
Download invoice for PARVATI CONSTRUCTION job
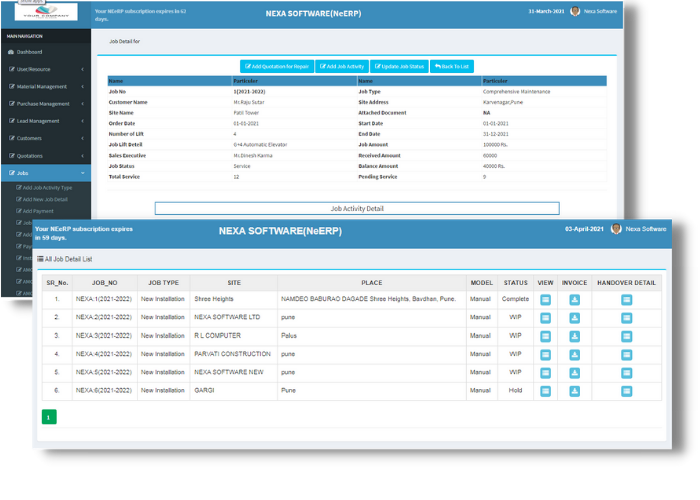pyautogui.click(x=575, y=354)
